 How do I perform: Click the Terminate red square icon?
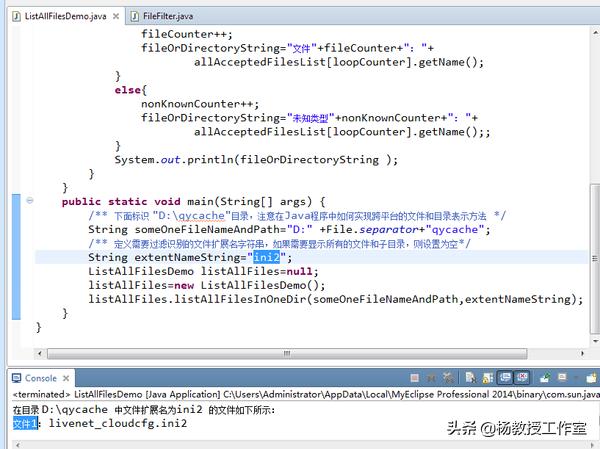[414, 378]
